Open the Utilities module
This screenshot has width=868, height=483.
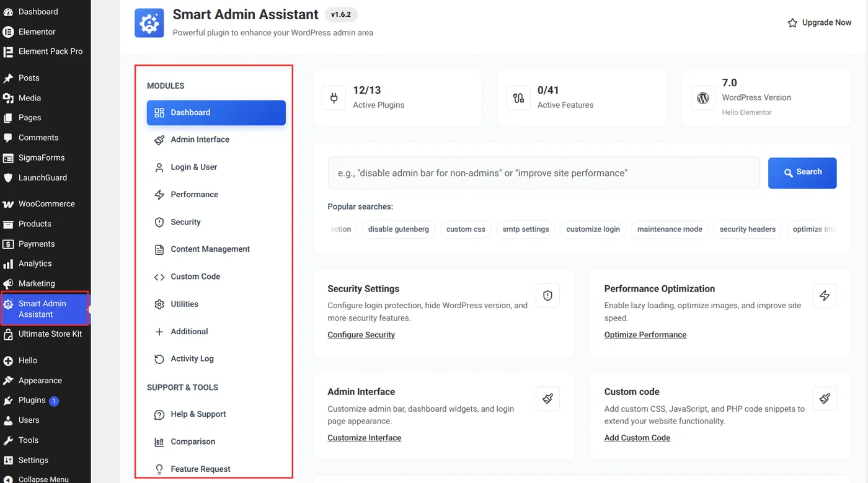pos(216,304)
